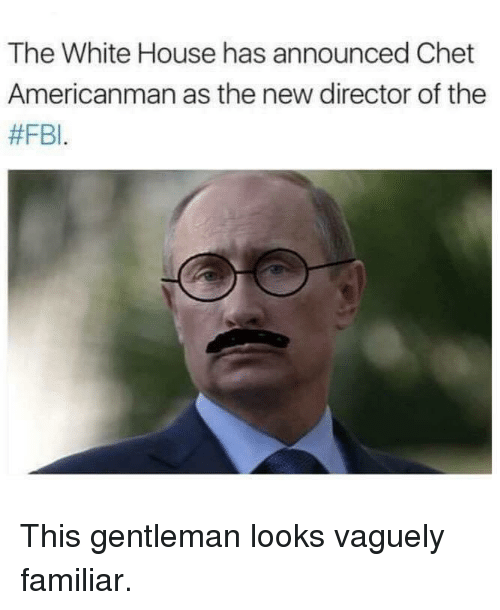Click the man's forehead in the photo
The image size is (500, 610).
coord(244,218)
